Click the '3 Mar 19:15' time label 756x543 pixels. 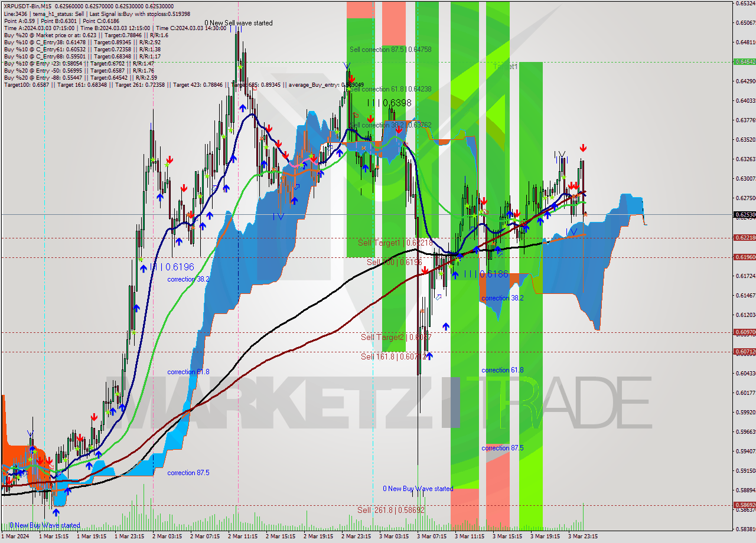pos(545,537)
